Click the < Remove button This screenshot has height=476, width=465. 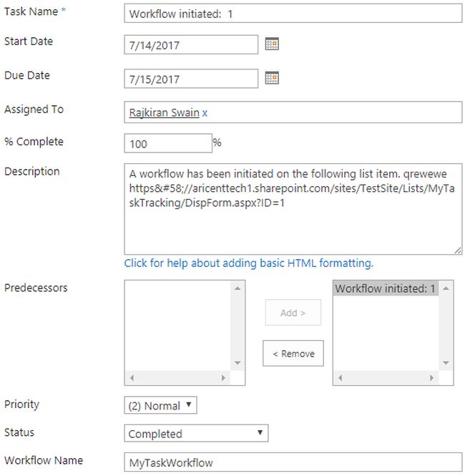pyautogui.click(x=293, y=354)
